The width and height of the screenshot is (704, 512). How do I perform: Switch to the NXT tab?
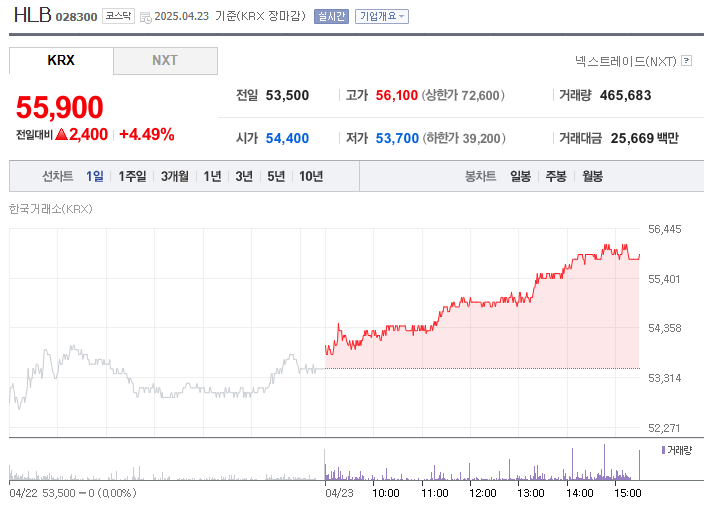165,61
